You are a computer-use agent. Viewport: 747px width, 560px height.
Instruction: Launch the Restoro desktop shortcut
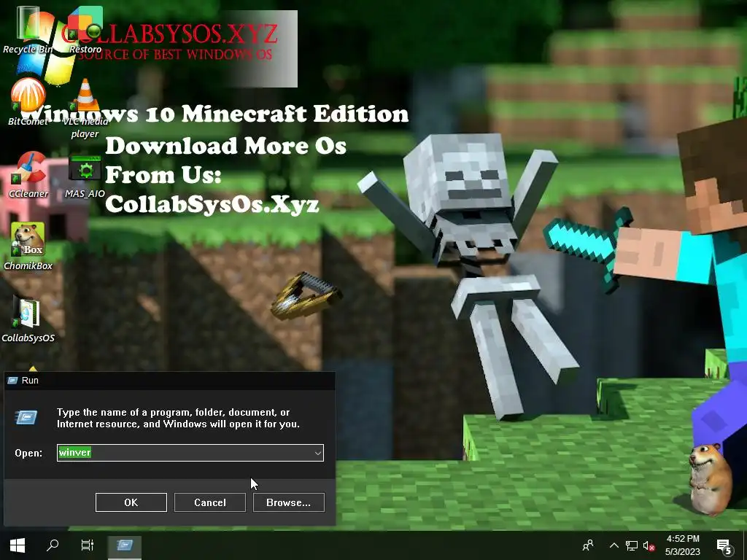point(85,29)
